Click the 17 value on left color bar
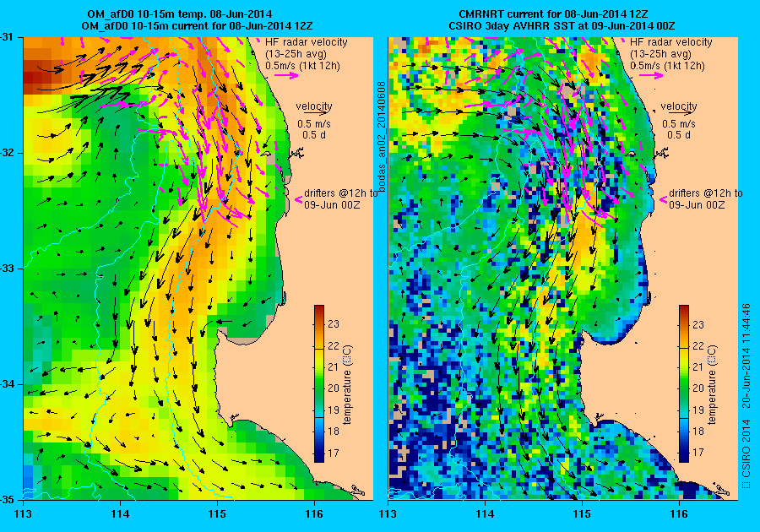Viewport: 760px width, 532px height. (334, 453)
